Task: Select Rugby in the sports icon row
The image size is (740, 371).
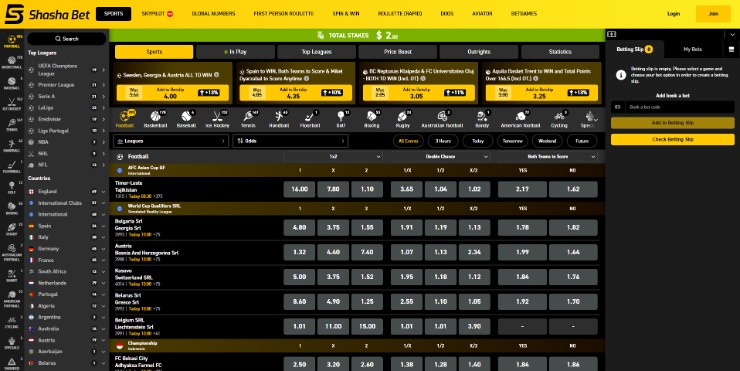Action: [x=403, y=119]
